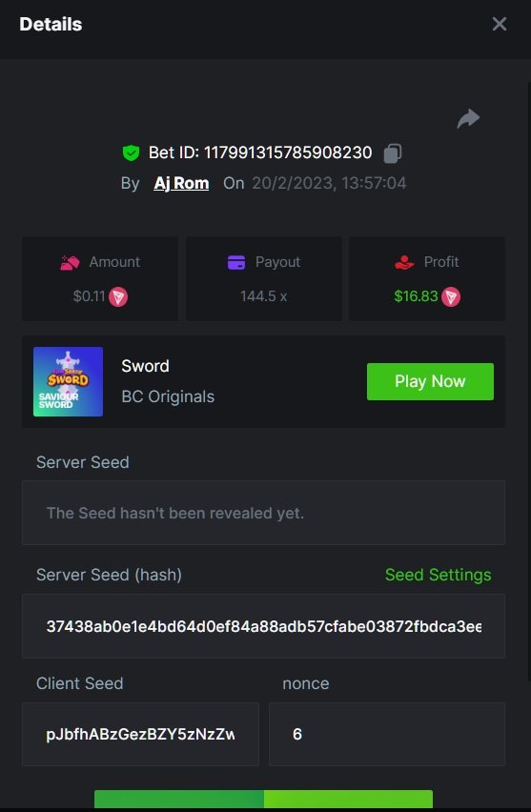Image resolution: width=531 pixels, height=812 pixels.
Task: Click the nonce field showing 6
Action: click(387, 734)
